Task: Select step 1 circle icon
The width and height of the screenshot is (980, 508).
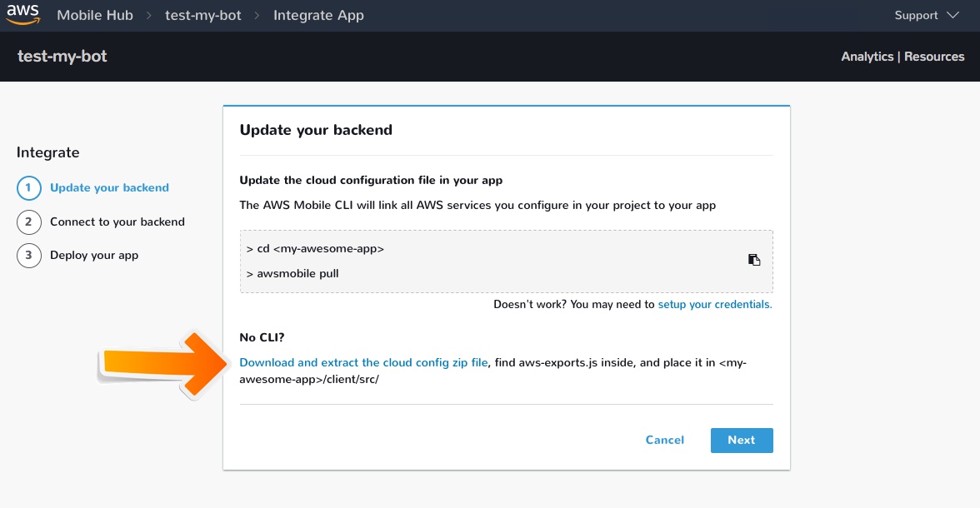Action: point(28,188)
